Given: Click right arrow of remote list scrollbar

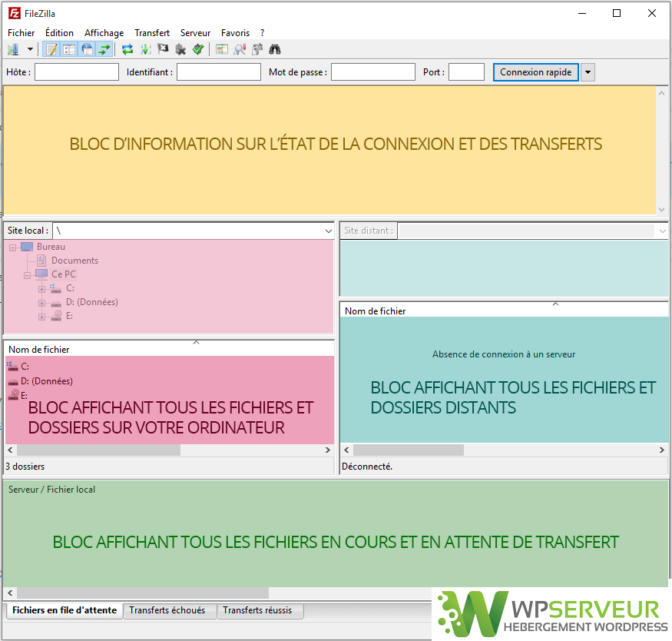Looking at the screenshot, I should click(x=662, y=450).
